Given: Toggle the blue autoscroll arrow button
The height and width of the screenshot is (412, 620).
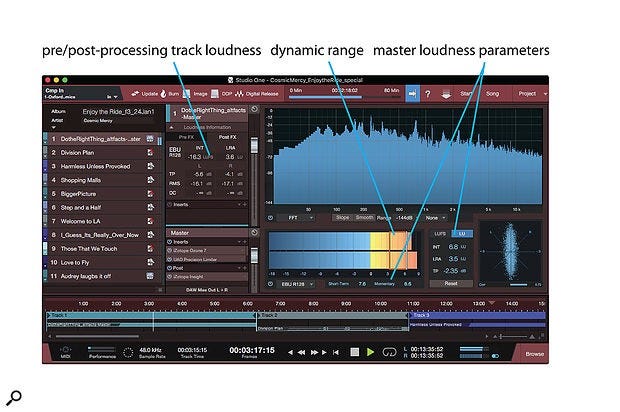Looking at the screenshot, I should [412, 94].
